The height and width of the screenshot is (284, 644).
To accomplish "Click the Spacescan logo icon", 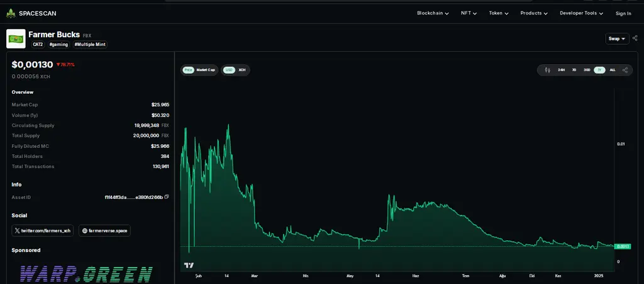I will (11, 14).
